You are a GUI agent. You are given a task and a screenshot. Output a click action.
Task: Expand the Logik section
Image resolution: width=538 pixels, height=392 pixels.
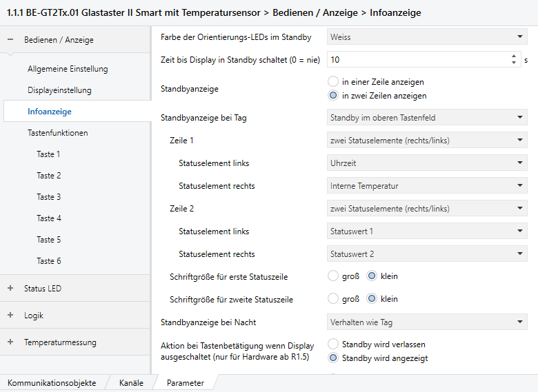click(10, 316)
